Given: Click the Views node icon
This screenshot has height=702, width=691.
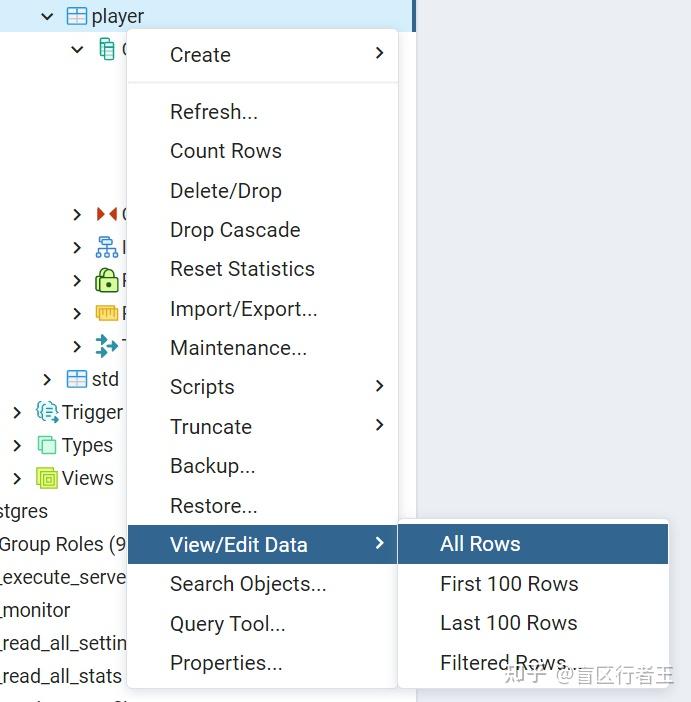Looking at the screenshot, I should (47, 478).
